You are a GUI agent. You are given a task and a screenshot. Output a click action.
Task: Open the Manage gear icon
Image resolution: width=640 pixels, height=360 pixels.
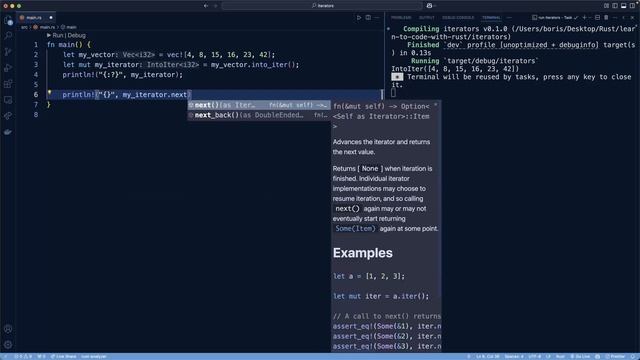pyautogui.click(x=8, y=344)
